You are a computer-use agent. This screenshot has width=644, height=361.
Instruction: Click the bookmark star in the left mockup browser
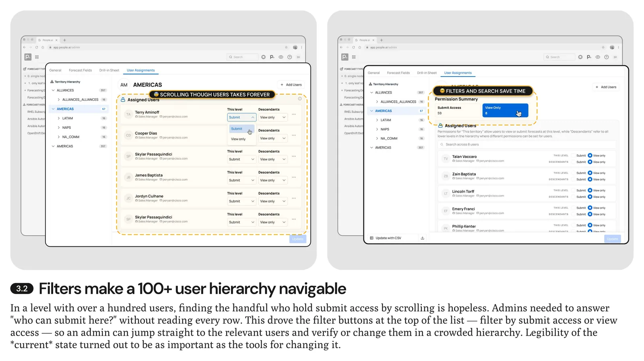[286, 47]
